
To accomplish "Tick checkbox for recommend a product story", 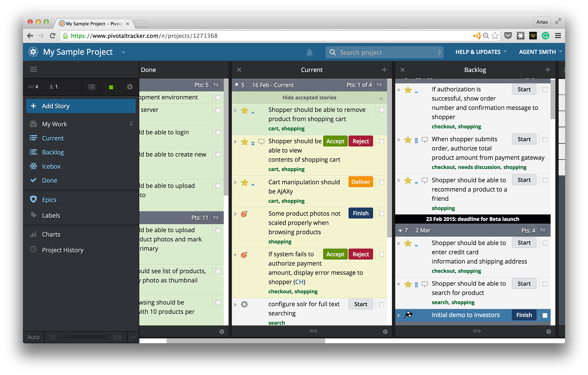I will coord(545,180).
